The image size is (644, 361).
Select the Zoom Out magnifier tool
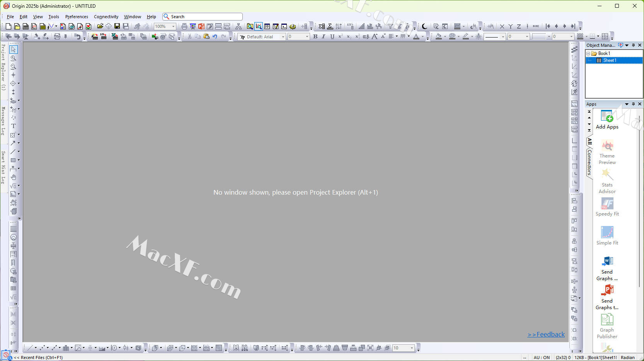coord(13,67)
